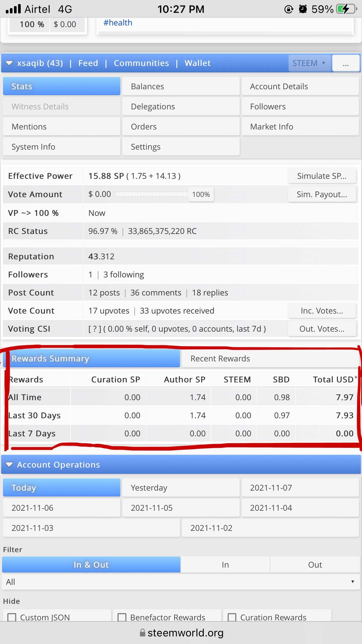Switch to the Rewards Summary tab

92,358
